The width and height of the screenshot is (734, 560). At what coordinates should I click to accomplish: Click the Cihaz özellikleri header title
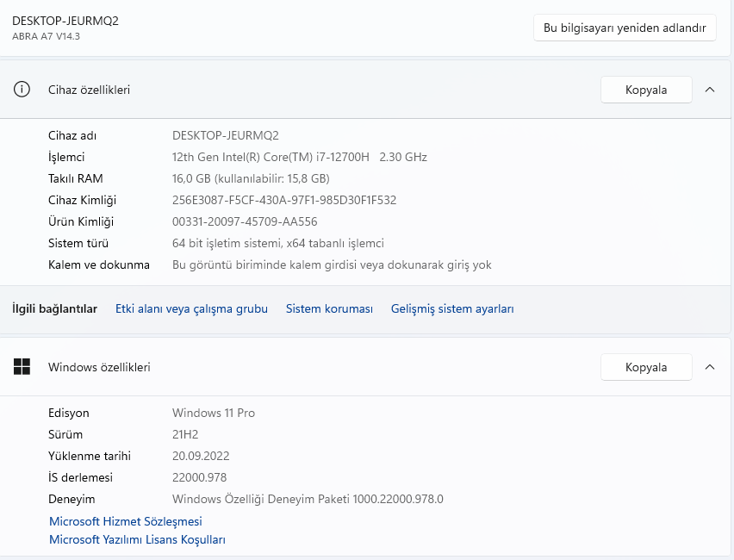pos(89,90)
